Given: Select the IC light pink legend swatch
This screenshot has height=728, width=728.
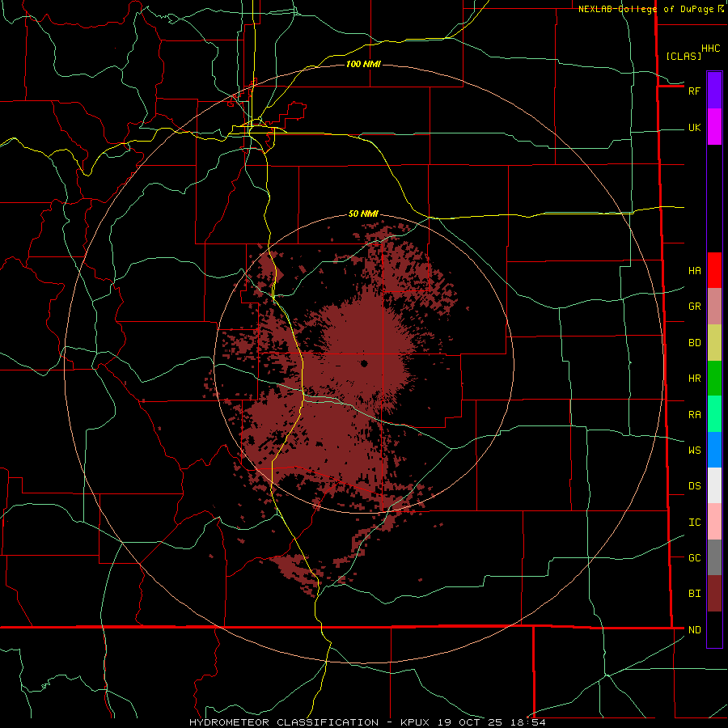Looking at the screenshot, I should [714, 522].
